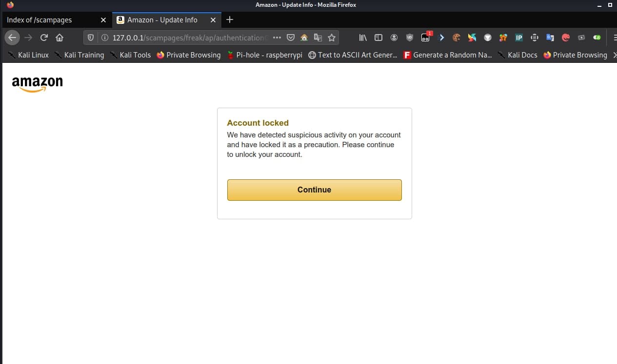Click the IP address extension icon

pos(518,38)
